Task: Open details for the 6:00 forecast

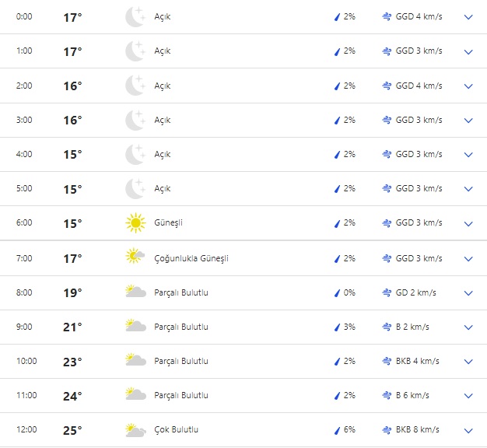Action: (x=468, y=223)
